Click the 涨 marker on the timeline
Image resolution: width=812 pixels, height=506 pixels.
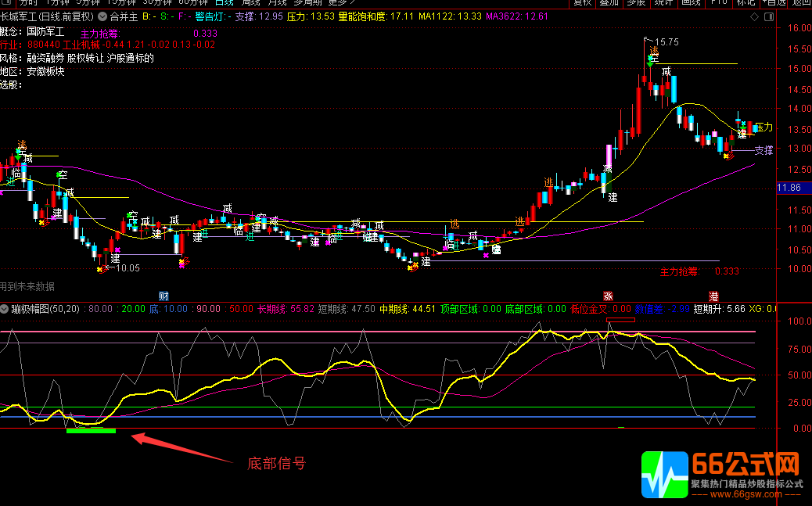tap(608, 296)
